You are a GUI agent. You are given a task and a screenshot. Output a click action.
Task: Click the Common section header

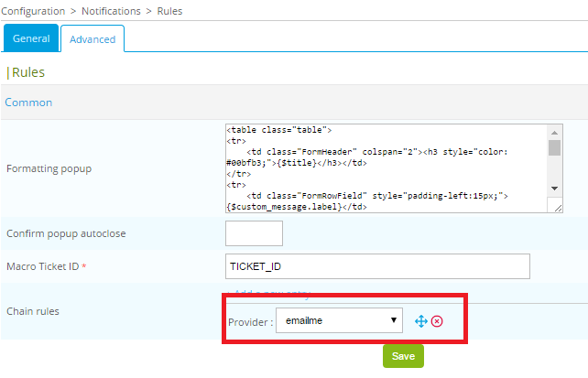[28, 103]
